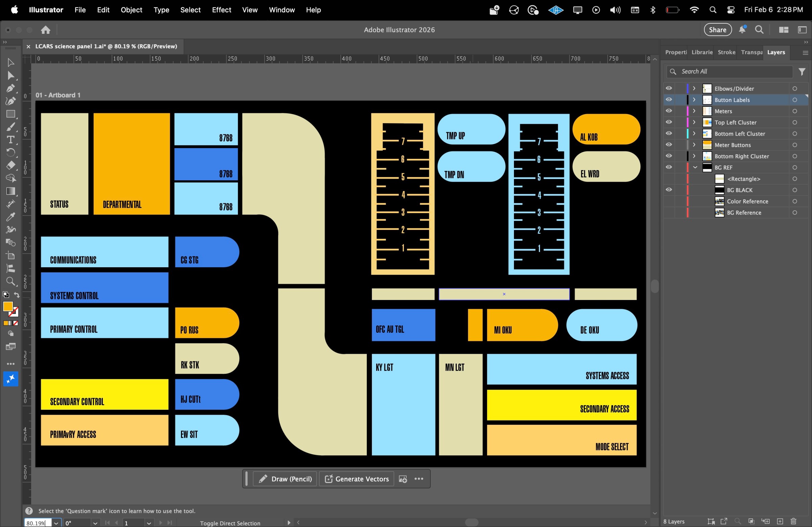Open the Object menu
Screen dimensions: 812x527
point(131,10)
